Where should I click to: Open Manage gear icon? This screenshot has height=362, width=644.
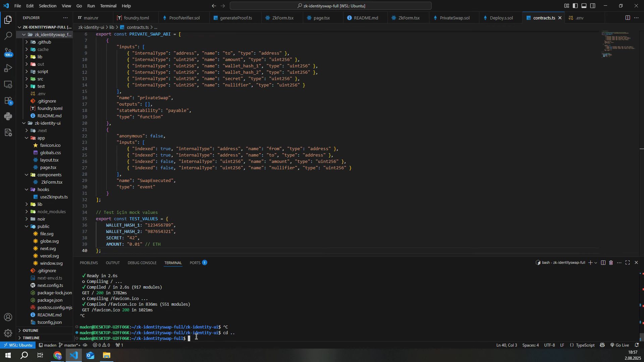8,333
